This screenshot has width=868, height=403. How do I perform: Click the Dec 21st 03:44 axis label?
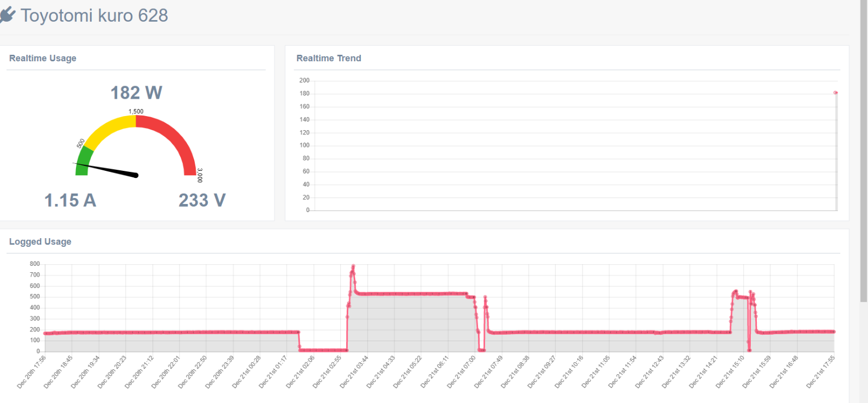coord(354,372)
